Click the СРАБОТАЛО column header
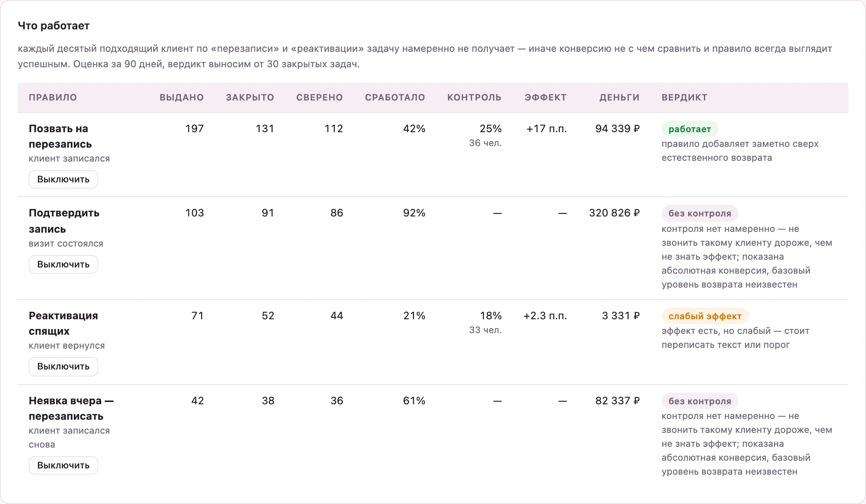This screenshot has width=866, height=504. [395, 97]
